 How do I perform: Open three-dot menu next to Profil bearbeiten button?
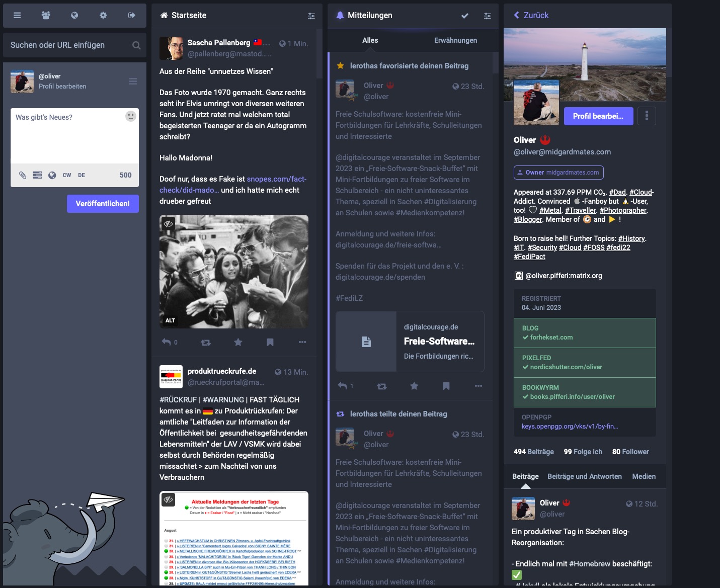647,116
